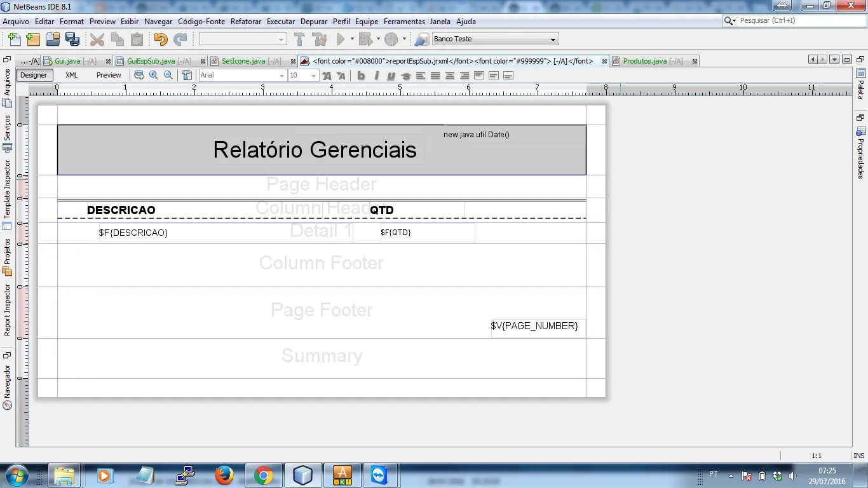Click the Undo arrow icon
Viewport: 868px width, 488px height.
coord(160,39)
